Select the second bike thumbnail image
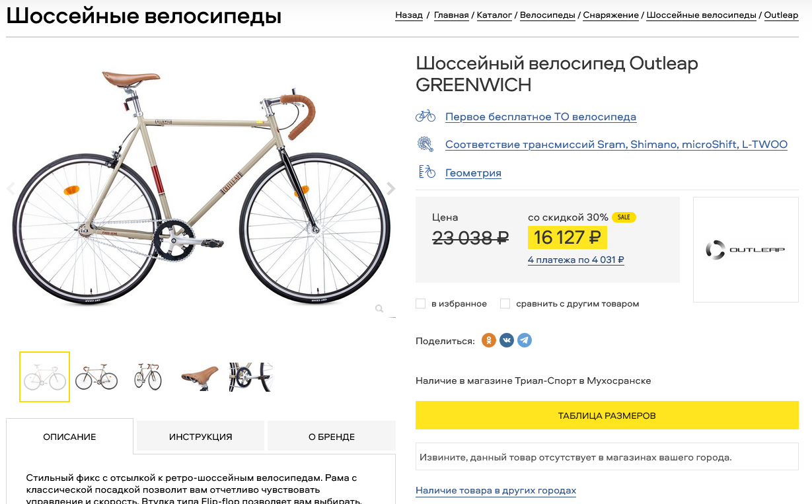The width and height of the screenshot is (812, 504). (x=96, y=377)
